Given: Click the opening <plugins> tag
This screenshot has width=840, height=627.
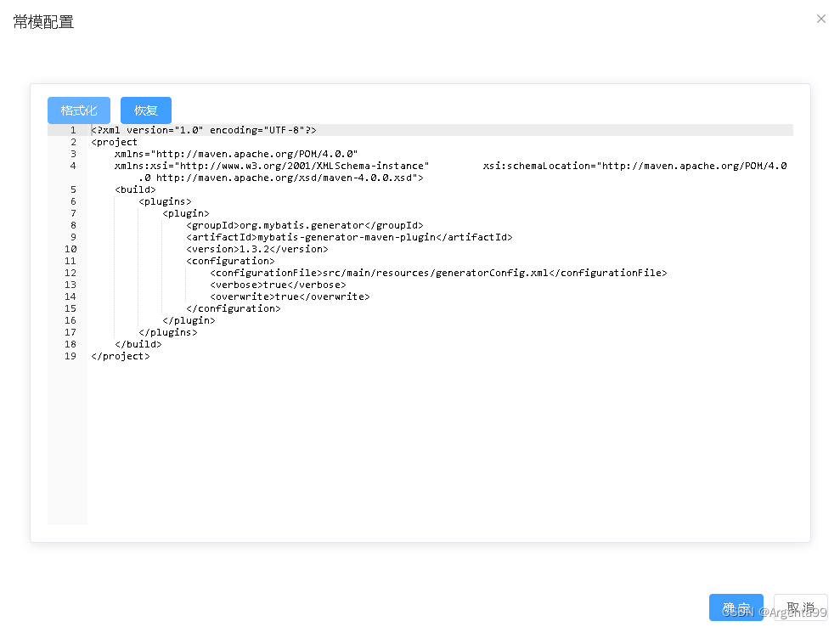Looking at the screenshot, I should tap(165, 201).
